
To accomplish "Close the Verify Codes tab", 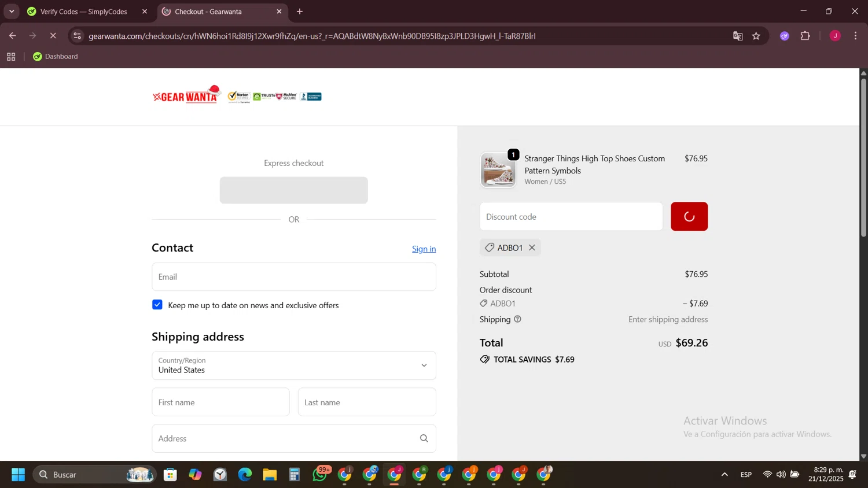I will point(145,12).
